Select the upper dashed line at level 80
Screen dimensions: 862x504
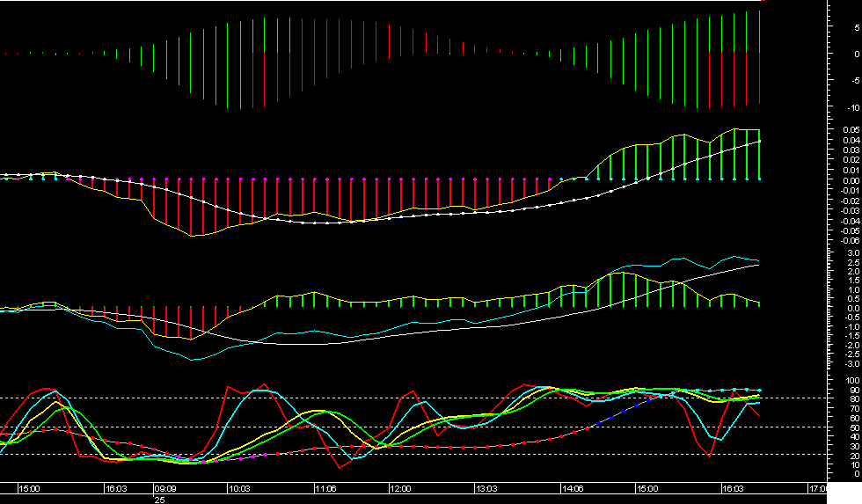tap(440, 398)
